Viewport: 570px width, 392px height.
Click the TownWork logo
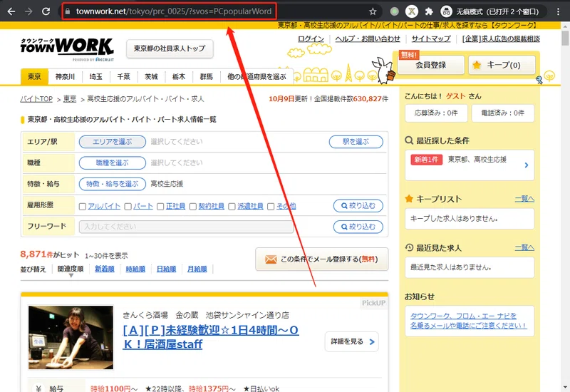(67, 49)
